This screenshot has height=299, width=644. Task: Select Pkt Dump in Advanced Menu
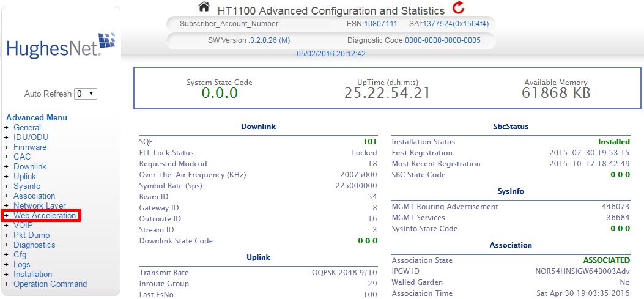click(32, 235)
